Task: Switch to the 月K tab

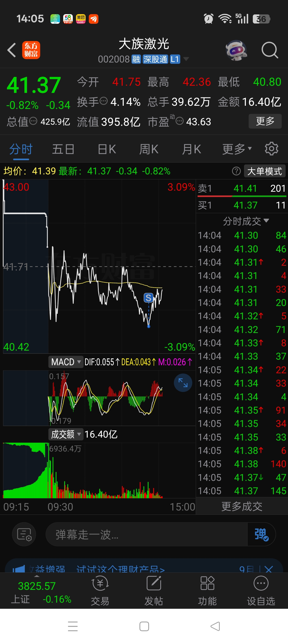Action: 191,149
